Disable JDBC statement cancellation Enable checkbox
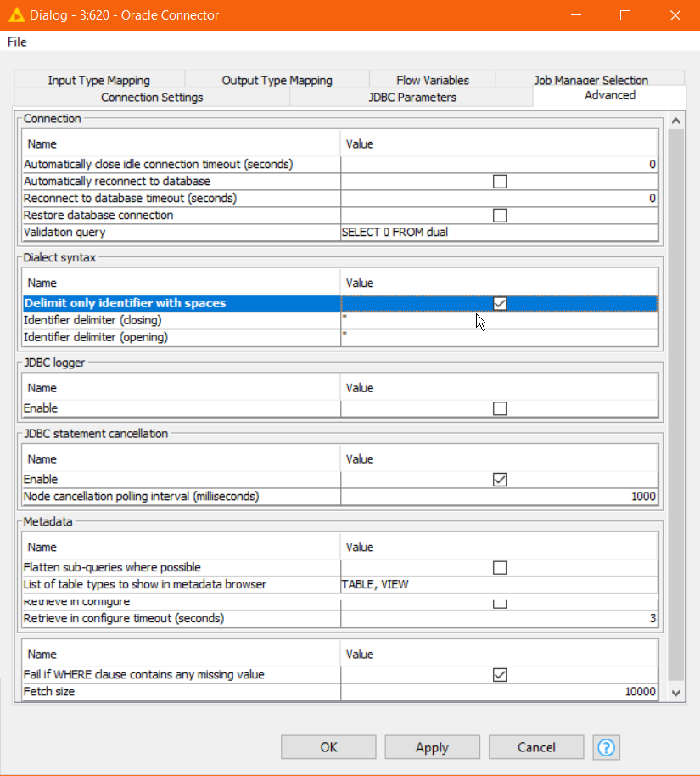Screen dimensions: 700x776 (x=500, y=480)
